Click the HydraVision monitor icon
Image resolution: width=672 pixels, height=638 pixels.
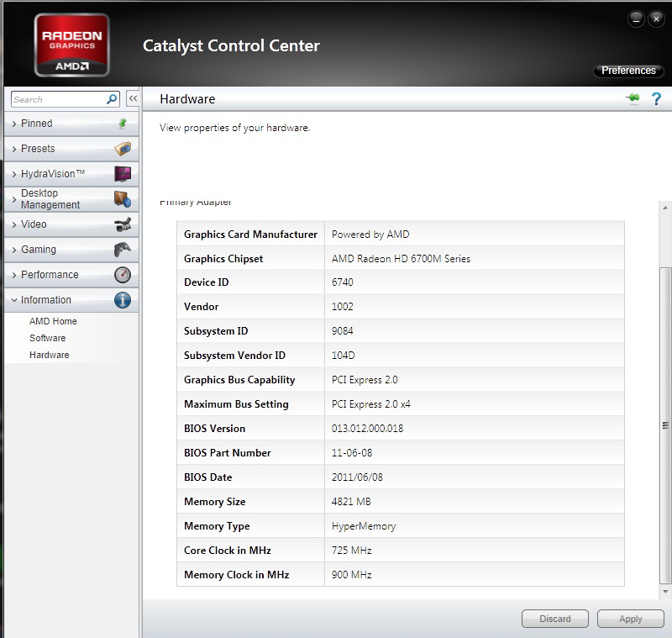click(x=123, y=174)
